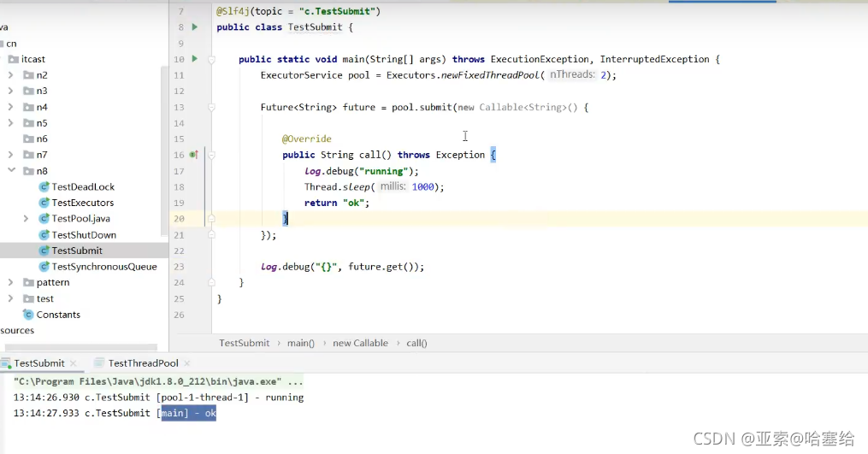868x454 pixels.
Task: Fold the call() method at line 16
Action: (x=211, y=155)
